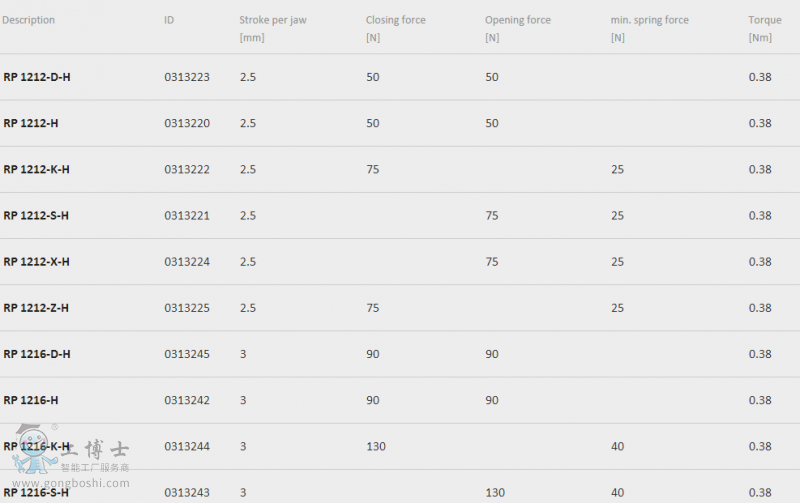Select the RP 1216-D-H description
Screen dimensions: 800x503
37,354
